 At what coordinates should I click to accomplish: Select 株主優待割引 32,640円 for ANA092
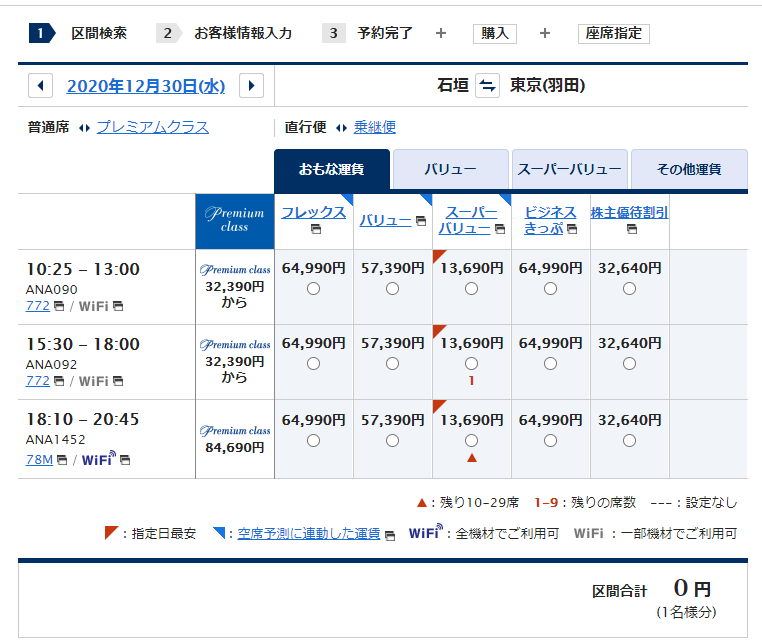pos(629,364)
